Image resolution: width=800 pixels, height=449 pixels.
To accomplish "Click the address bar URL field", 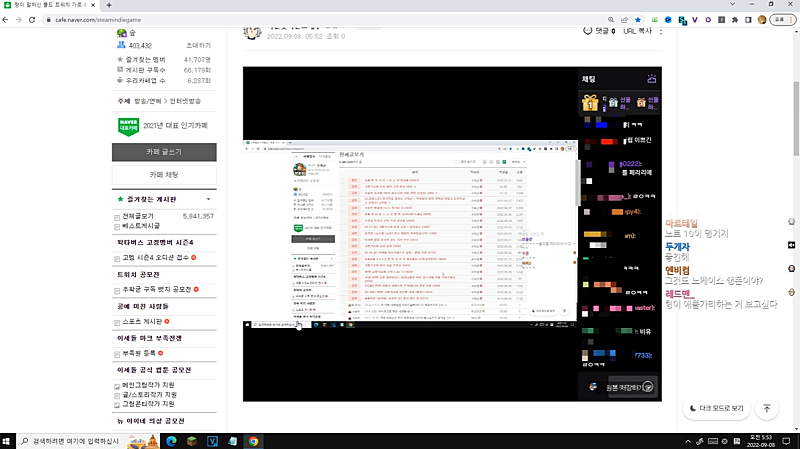I will [327, 20].
